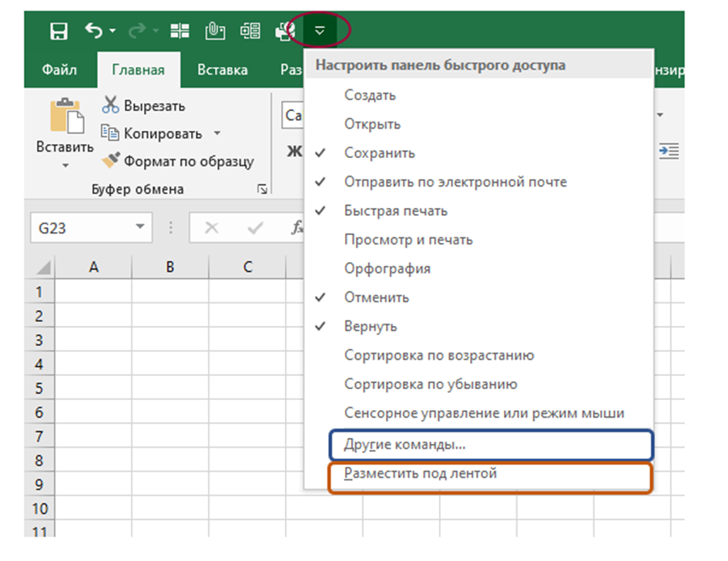728x561 pixels.
Task: Click the Формат по образцу label
Action: [x=189, y=161]
